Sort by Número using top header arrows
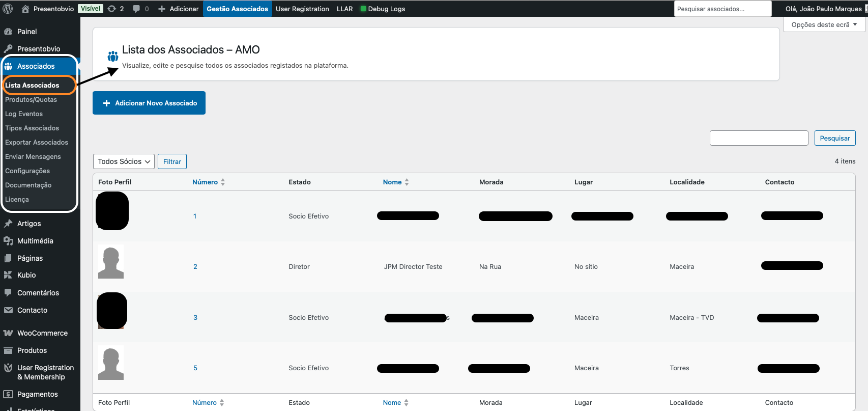The image size is (868, 411). click(223, 182)
